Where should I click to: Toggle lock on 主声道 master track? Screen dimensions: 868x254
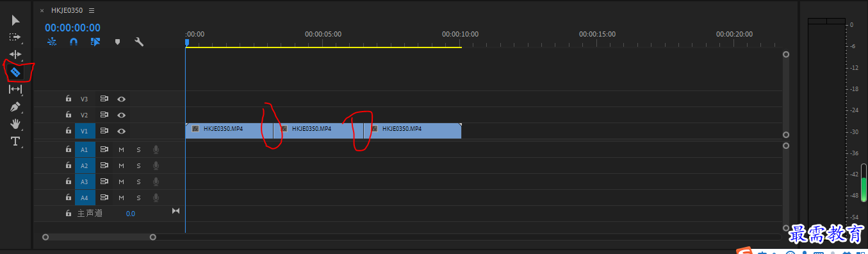pyautogui.click(x=68, y=213)
